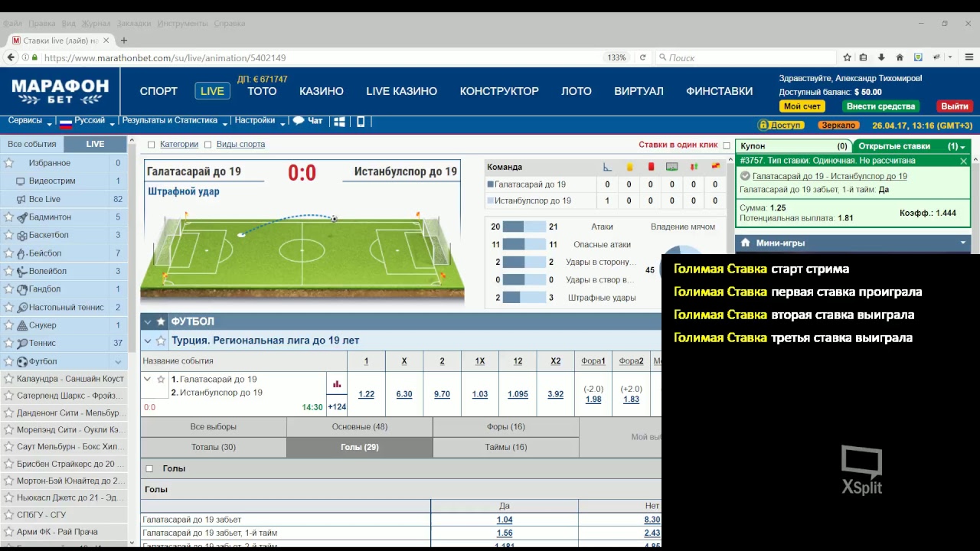Click the Мини-игры home icon
This screenshot has width=980, height=551.
coord(745,243)
